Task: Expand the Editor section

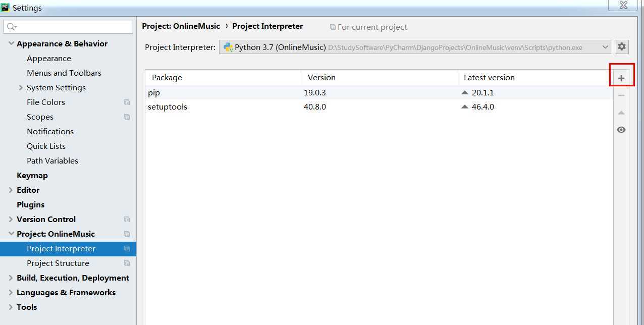Action: pos(11,190)
